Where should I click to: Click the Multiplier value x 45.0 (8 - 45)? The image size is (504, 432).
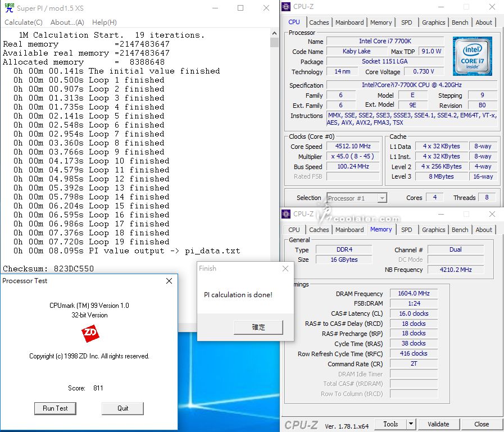point(353,156)
